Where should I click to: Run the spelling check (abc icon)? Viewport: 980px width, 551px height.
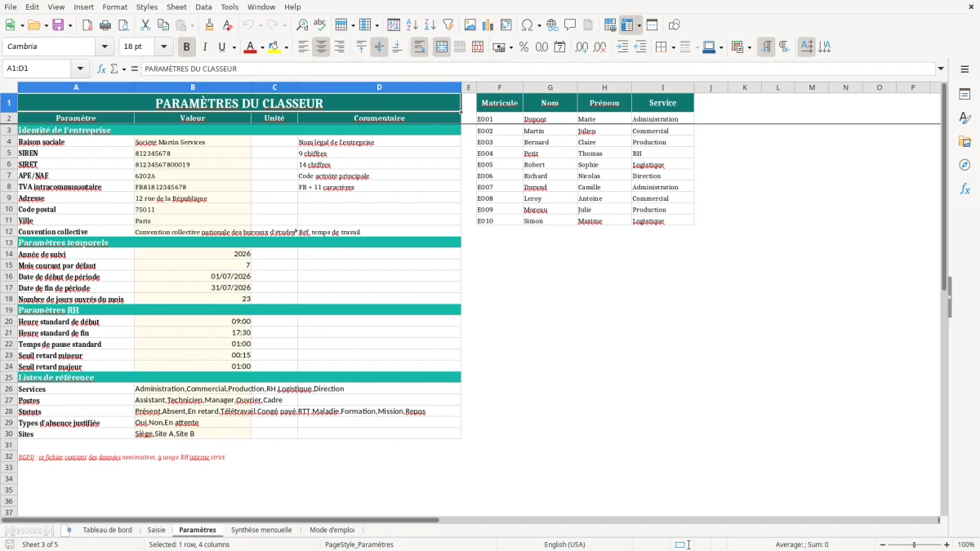coord(320,25)
